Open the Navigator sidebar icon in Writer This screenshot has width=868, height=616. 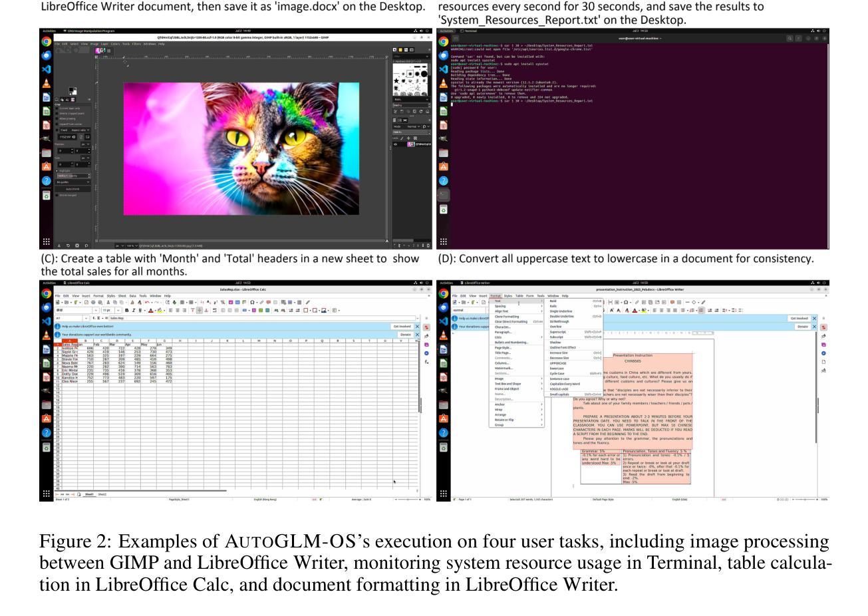point(823,353)
